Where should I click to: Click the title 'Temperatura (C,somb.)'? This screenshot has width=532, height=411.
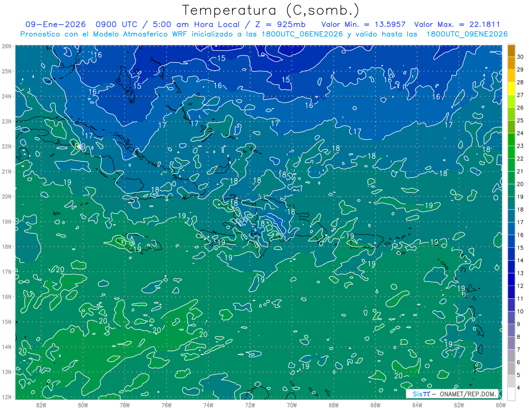(271, 10)
